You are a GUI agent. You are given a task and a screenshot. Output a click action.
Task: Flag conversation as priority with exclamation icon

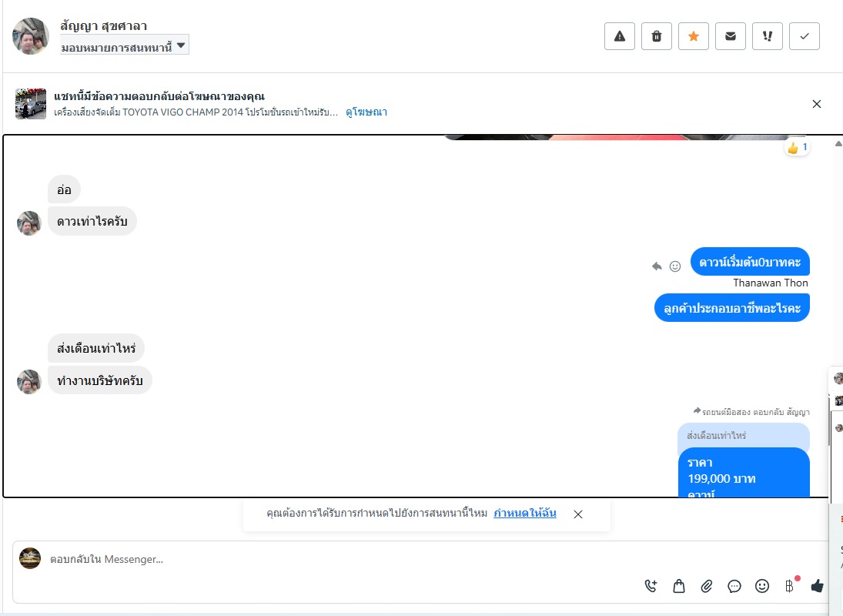point(768,36)
